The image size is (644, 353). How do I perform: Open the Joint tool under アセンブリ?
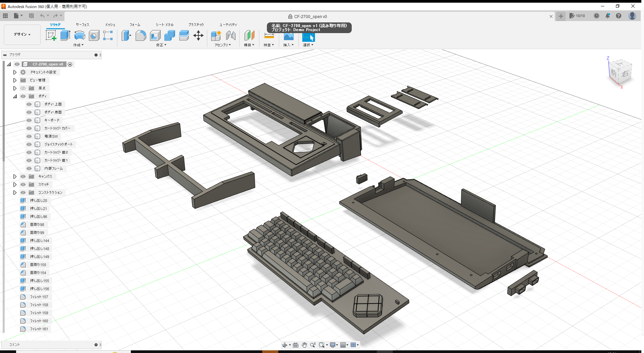pyautogui.click(x=231, y=36)
